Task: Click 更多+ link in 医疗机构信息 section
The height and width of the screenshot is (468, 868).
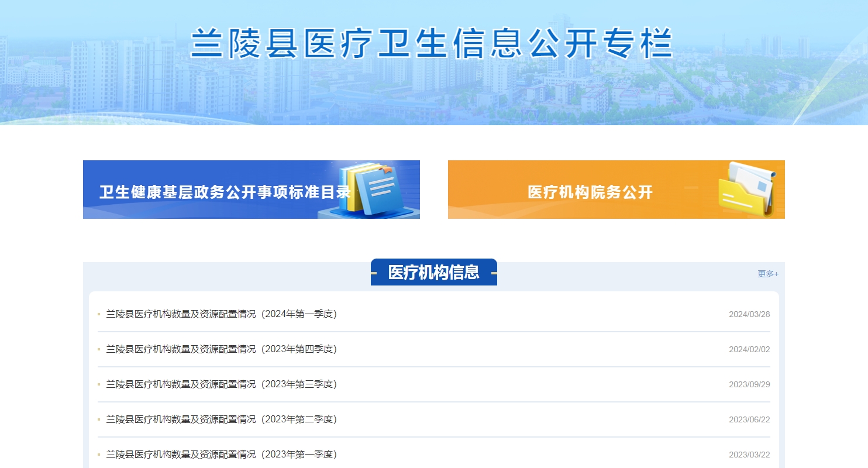Action: click(x=768, y=274)
